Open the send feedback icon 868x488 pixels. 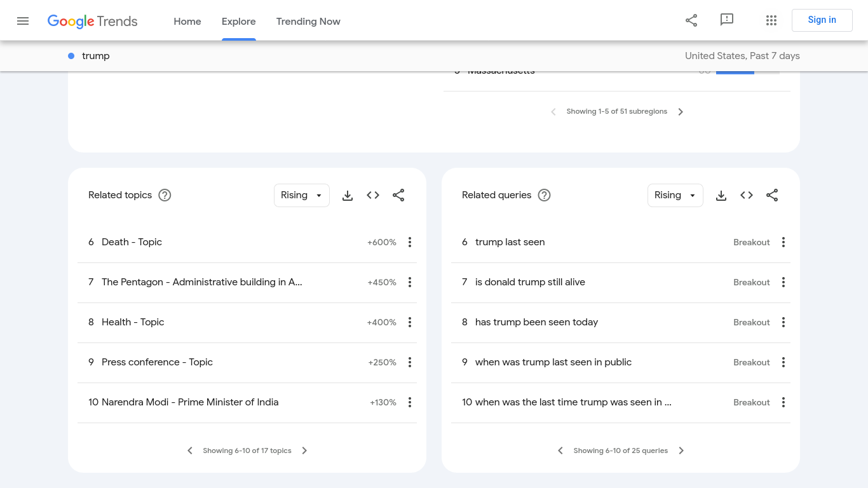coord(727,20)
